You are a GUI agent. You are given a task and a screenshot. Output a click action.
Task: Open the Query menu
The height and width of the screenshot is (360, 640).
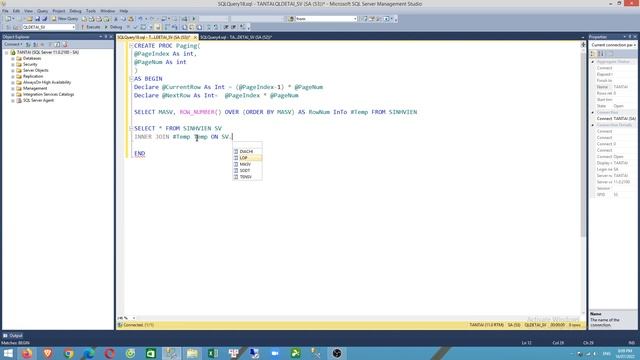tap(42, 11)
